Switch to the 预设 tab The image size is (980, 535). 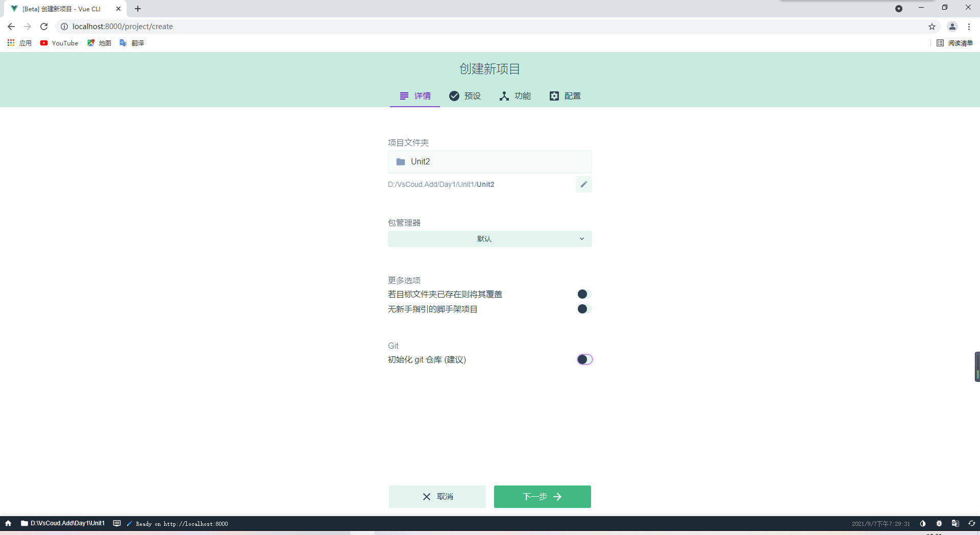click(x=465, y=96)
